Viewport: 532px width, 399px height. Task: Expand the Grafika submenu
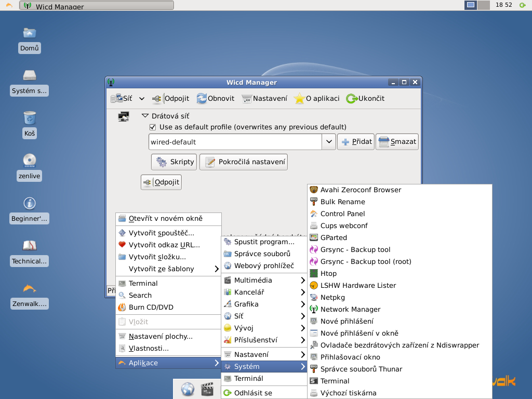(264, 304)
